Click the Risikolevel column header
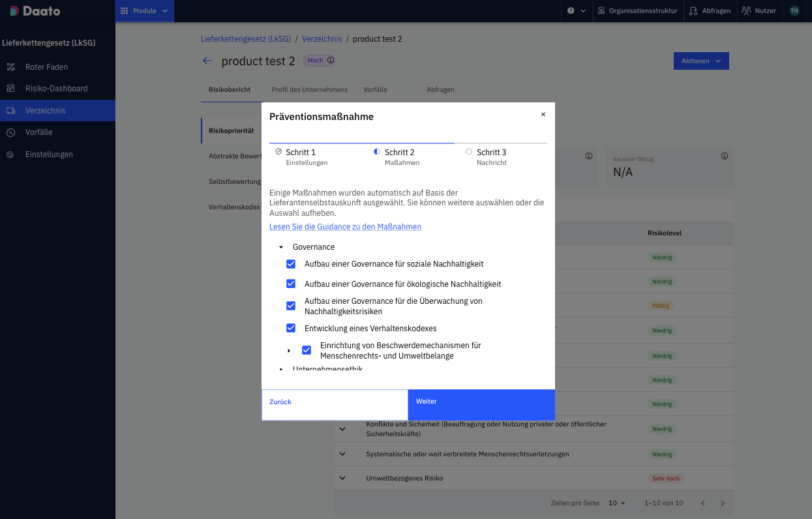This screenshot has width=812, height=519. [x=665, y=233]
